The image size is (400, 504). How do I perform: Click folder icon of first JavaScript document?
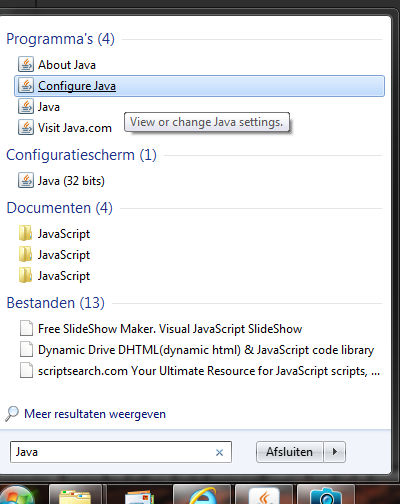(25, 233)
